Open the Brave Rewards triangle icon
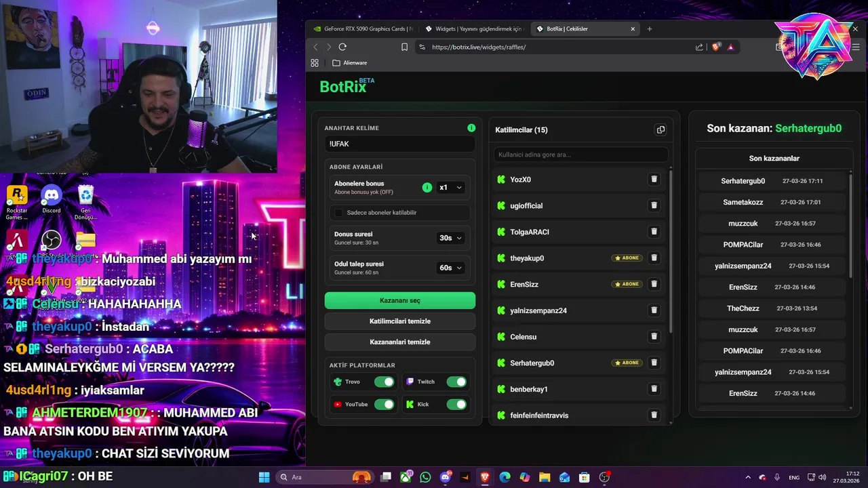Screen dimensions: 868x488 tap(730, 47)
